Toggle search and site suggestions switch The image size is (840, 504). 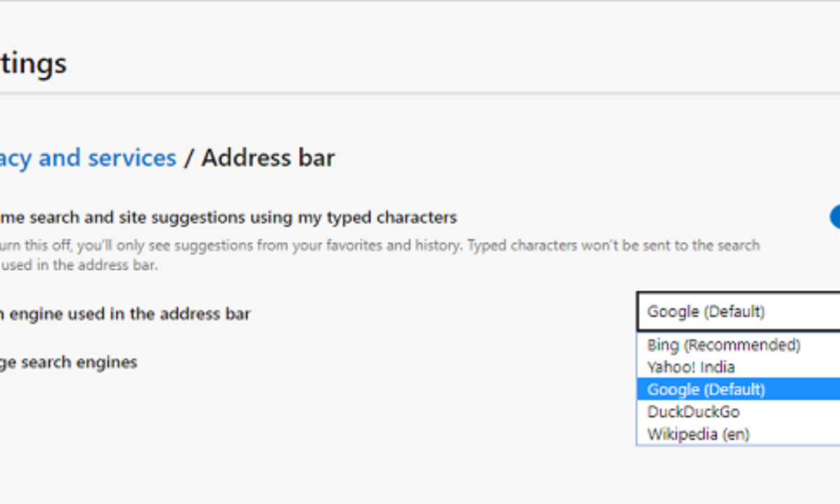point(835,217)
